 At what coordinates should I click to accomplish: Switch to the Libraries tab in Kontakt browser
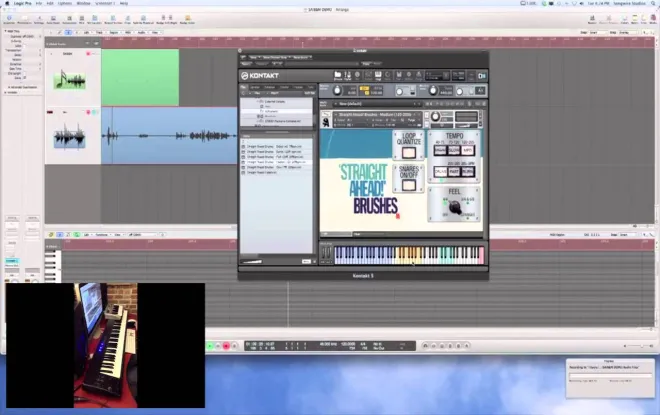tap(255, 87)
